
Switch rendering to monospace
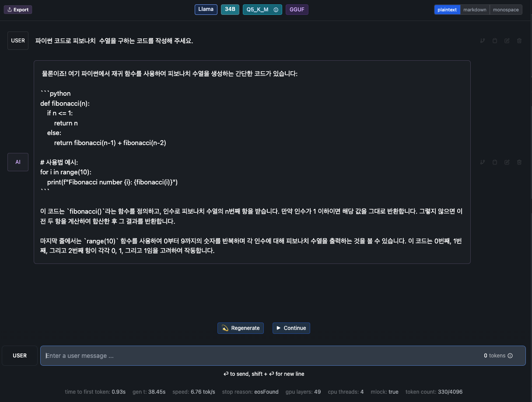coord(506,10)
